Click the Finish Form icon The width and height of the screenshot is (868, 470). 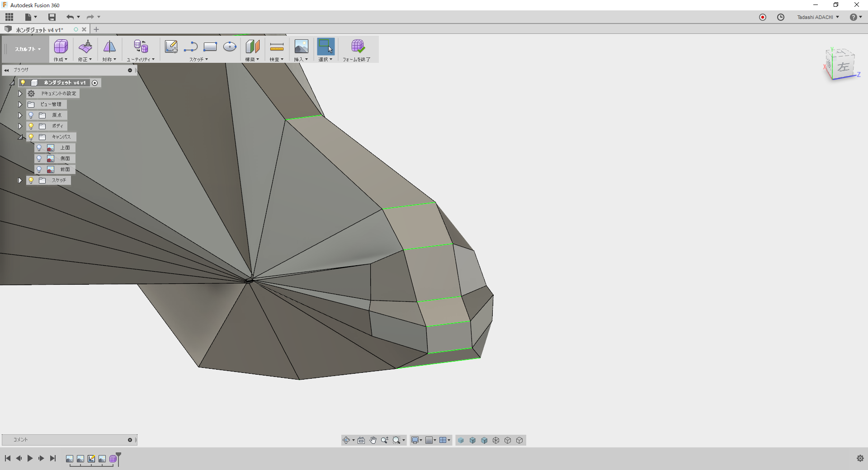(x=357, y=47)
